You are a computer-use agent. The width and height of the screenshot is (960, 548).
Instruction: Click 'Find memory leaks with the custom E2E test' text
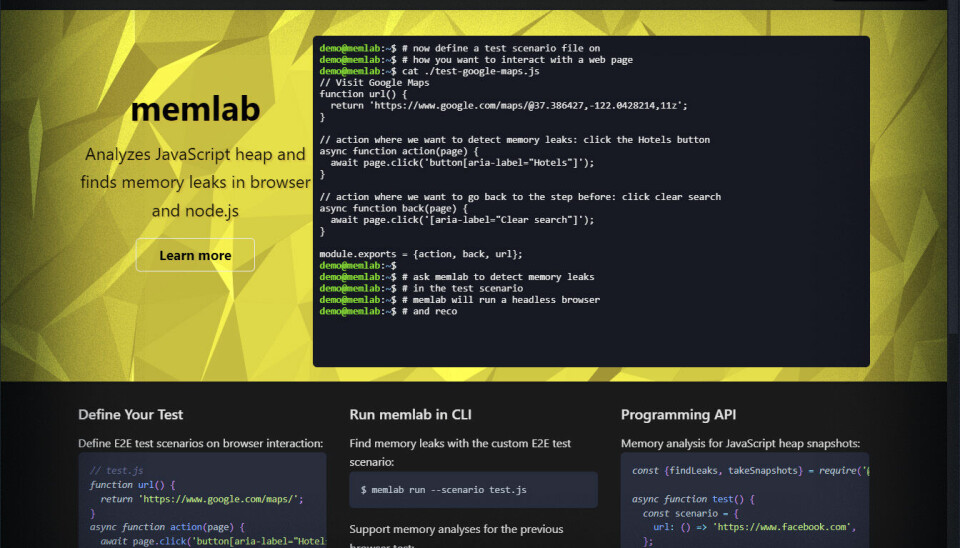click(x=460, y=443)
